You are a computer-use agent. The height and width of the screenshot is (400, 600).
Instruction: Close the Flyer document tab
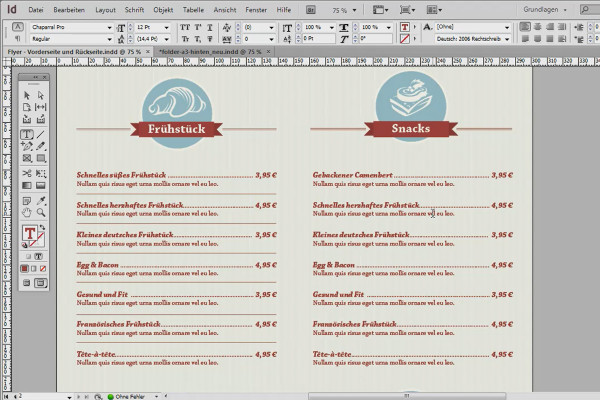(x=148, y=51)
